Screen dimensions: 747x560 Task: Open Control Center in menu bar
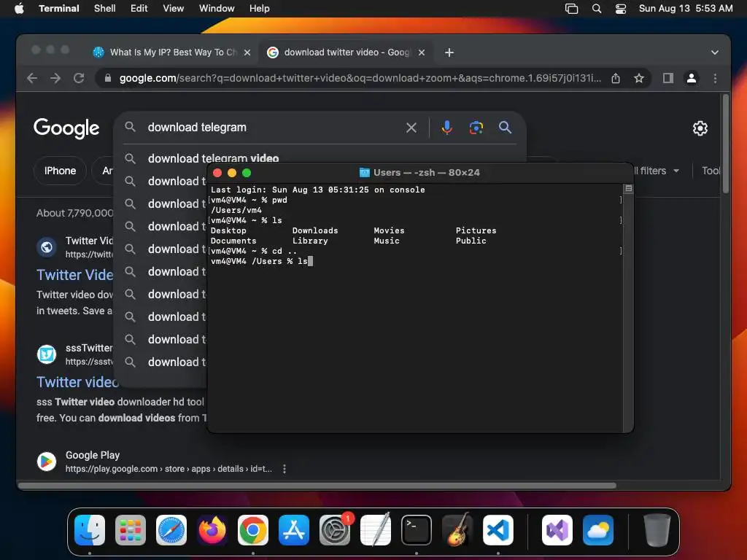621,9
